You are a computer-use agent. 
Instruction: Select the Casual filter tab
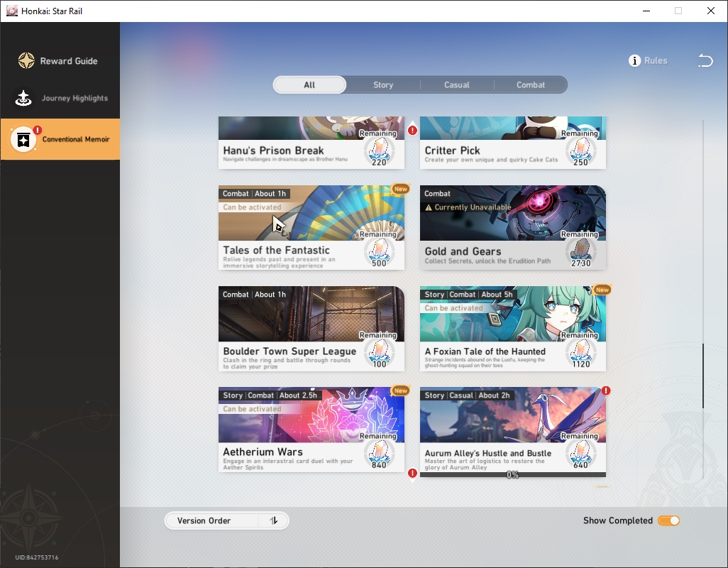[x=456, y=85]
